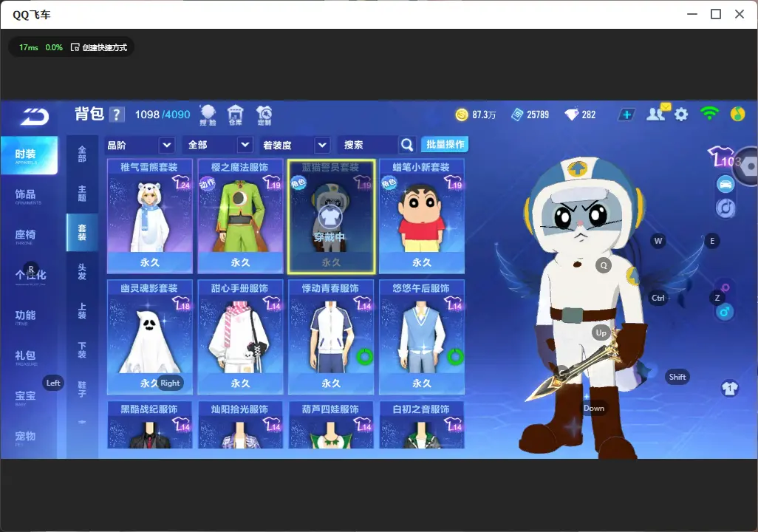This screenshot has width=758, height=532.
Task: Open the 捏脸 face customization icon
Action: click(208, 115)
